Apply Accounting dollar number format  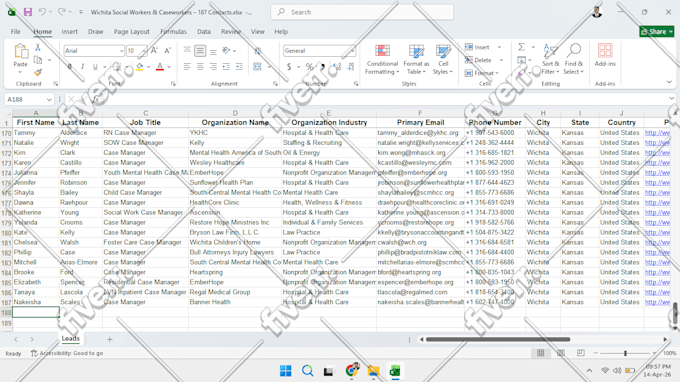click(x=289, y=67)
